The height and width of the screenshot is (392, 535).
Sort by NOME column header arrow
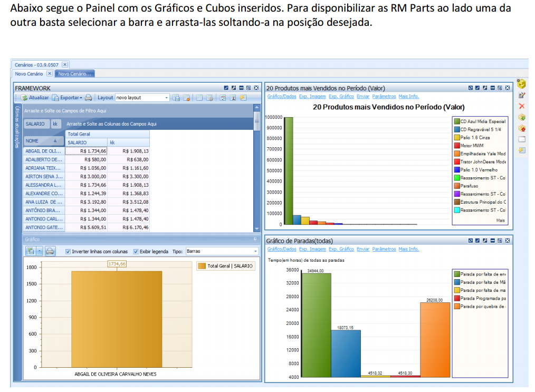[x=55, y=141]
